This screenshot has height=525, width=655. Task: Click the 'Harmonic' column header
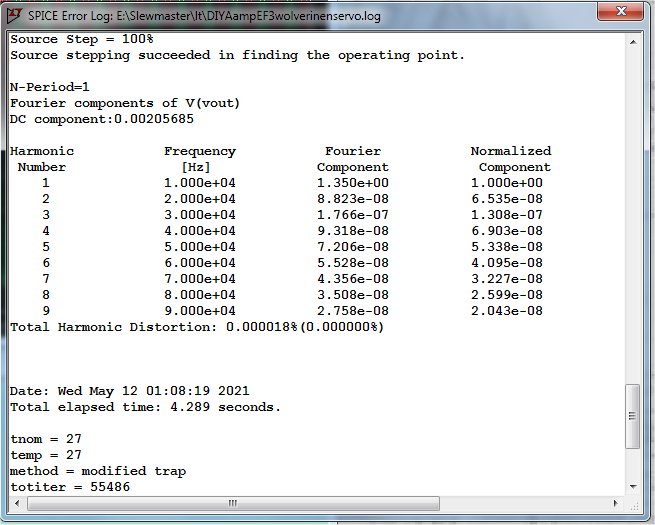coord(42,151)
